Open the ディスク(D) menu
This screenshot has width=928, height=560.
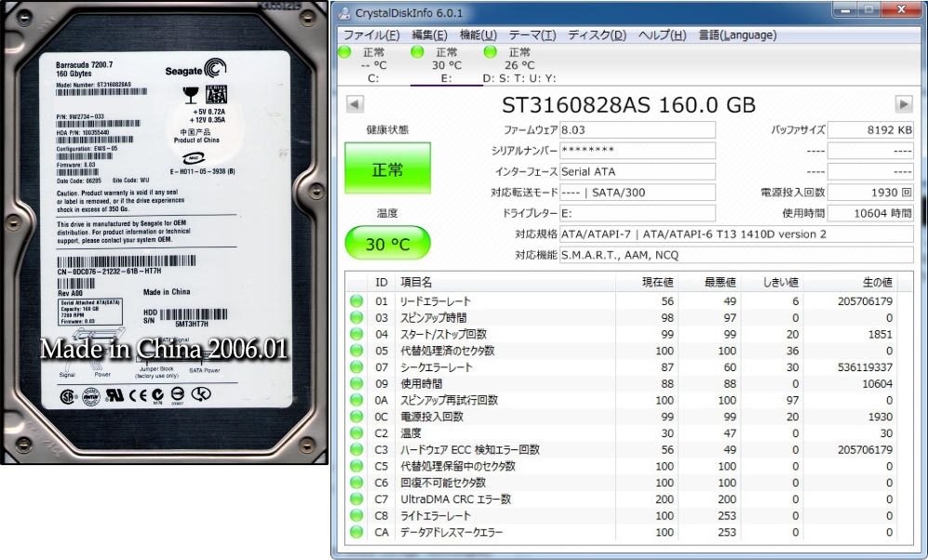(598, 35)
